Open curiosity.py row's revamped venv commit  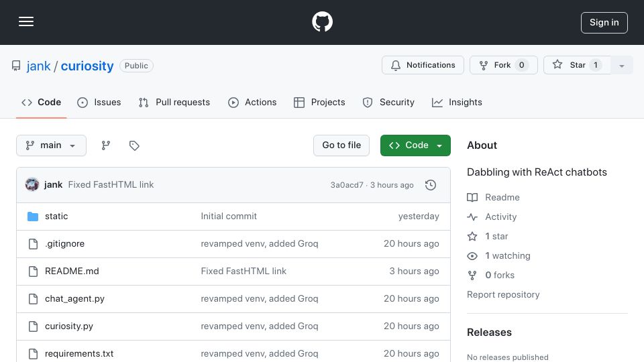tap(260, 326)
